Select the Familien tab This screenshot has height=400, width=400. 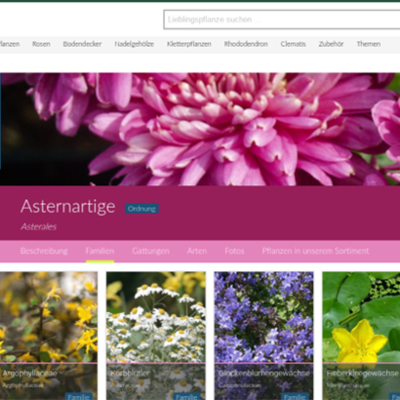point(100,251)
